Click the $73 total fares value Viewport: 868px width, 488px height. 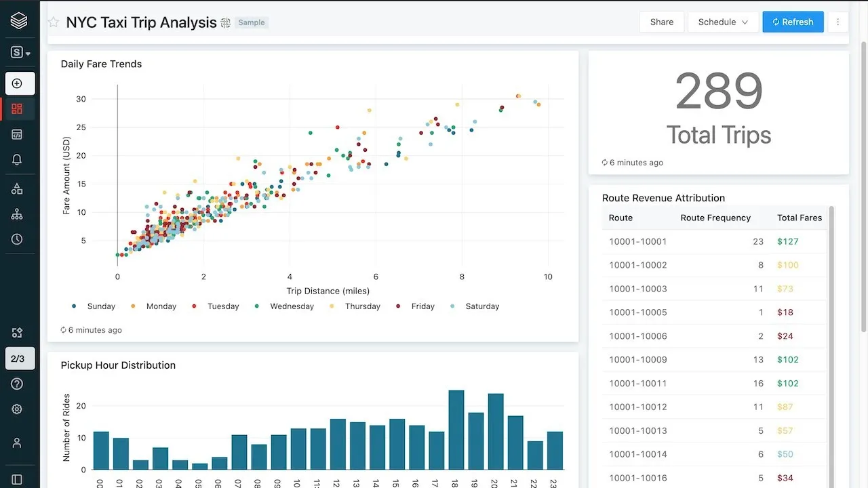coord(785,289)
